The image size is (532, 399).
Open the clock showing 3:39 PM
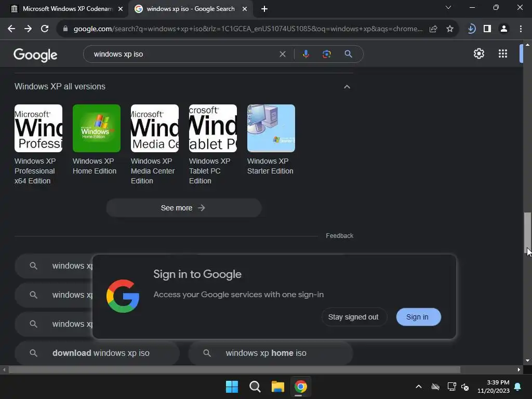494,387
